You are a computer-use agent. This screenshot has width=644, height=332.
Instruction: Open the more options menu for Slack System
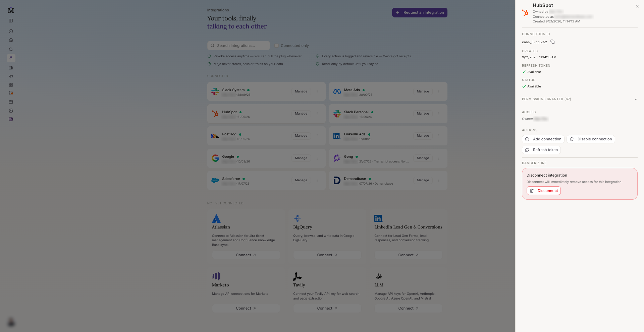317,91
